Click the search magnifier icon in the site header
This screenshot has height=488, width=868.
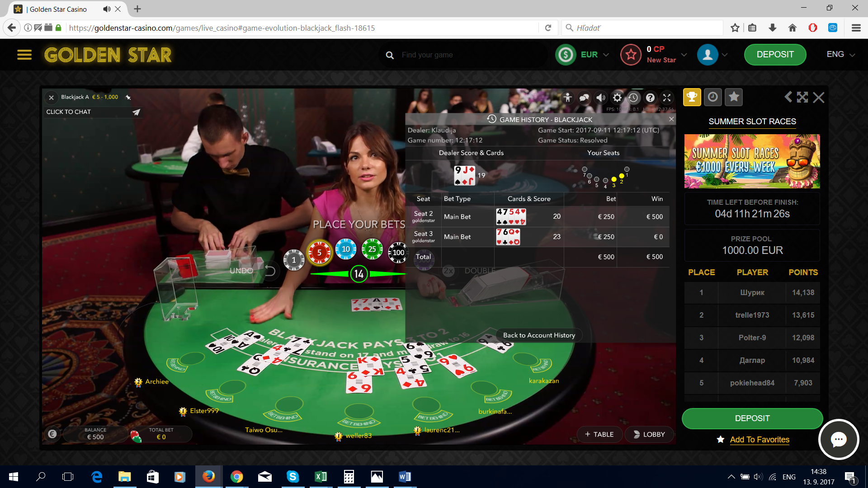(390, 55)
